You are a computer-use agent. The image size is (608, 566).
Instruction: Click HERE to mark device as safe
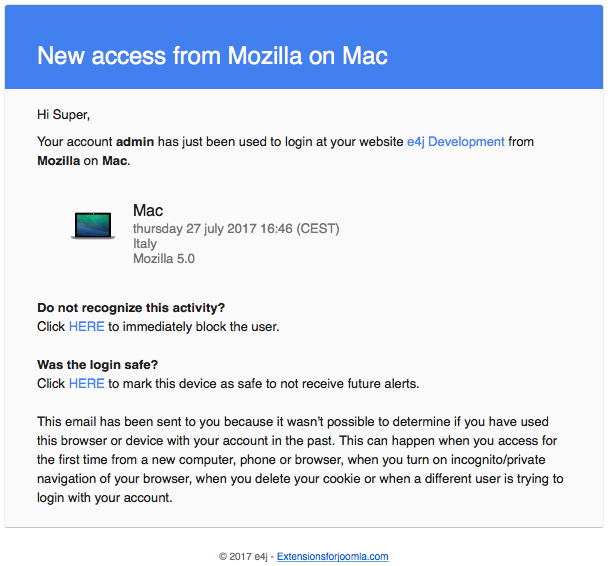click(x=86, y=383)
